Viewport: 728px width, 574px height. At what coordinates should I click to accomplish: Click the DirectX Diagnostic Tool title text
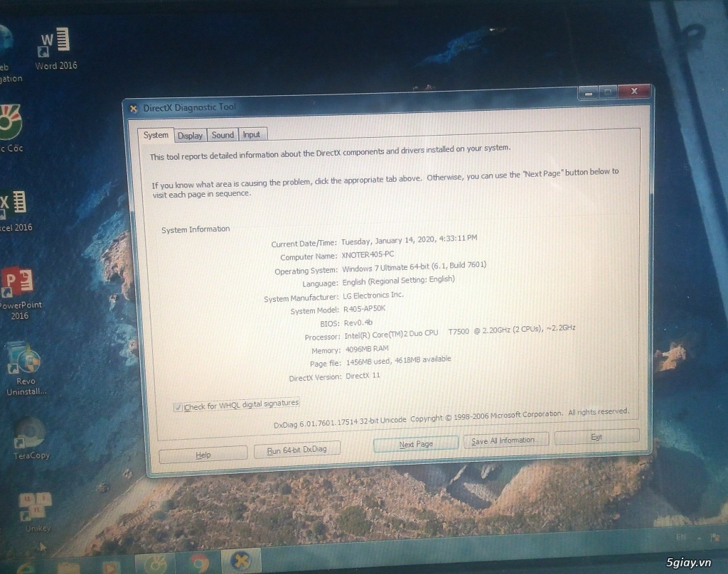[x=189, y=107]
